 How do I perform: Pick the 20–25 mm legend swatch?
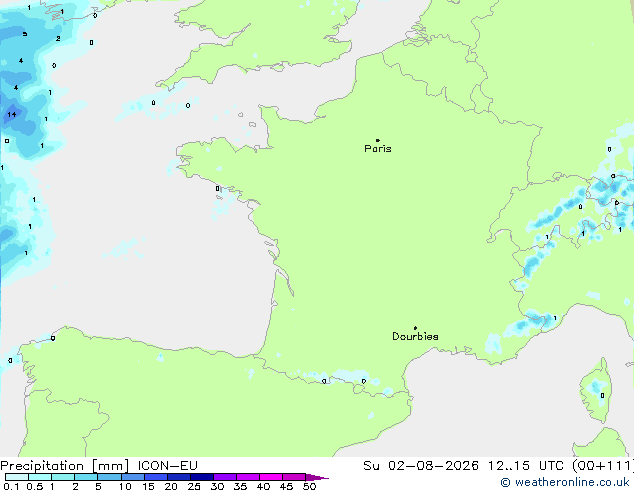[178, 477]
